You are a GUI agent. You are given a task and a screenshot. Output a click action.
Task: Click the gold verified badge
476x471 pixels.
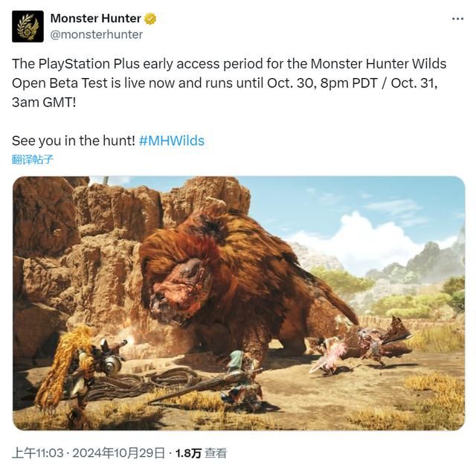click(x=150, y=19)
